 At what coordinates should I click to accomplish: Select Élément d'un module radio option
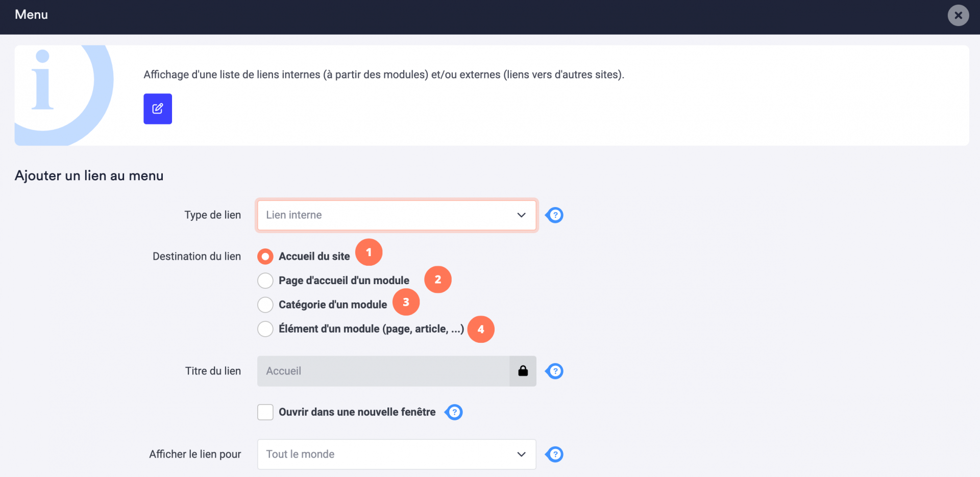(265, 329)
